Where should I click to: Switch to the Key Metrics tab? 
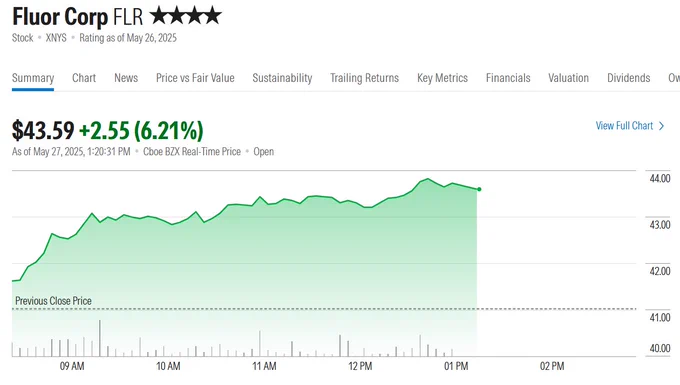click(442, 78)
